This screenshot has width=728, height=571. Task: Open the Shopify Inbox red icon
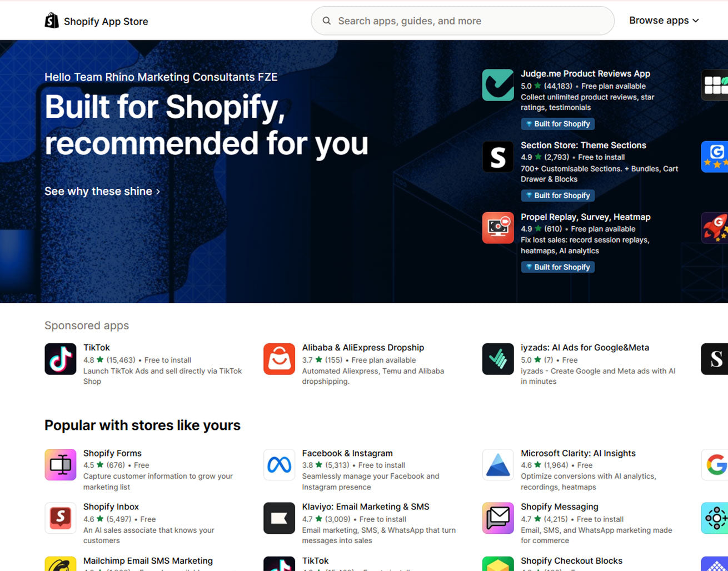(x=61, y=518)
